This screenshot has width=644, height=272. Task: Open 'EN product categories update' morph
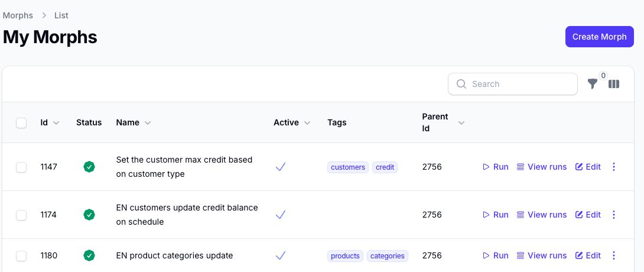(174, 255)
